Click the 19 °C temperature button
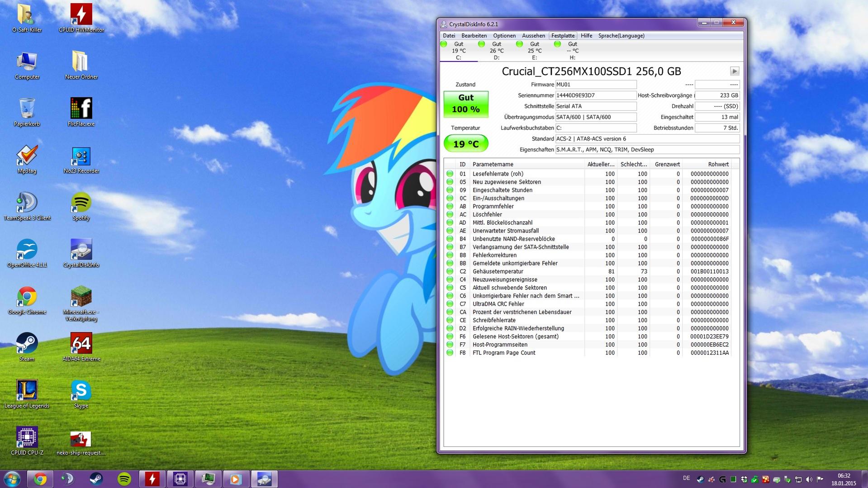Image resolution: width=868 pixels, height=488 pixels. pos(466,144)
